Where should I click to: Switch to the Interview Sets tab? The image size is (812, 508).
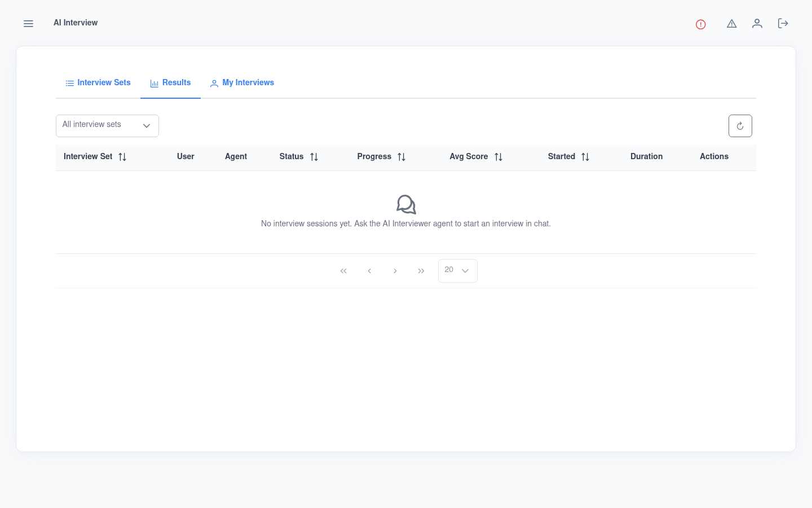(98, 83)
